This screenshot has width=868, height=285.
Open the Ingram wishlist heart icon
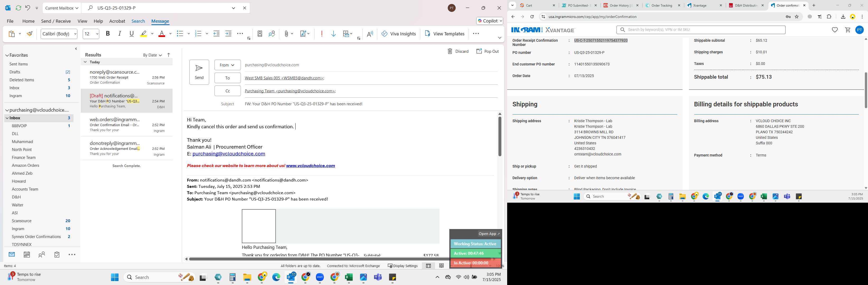[x=835, y=30]
